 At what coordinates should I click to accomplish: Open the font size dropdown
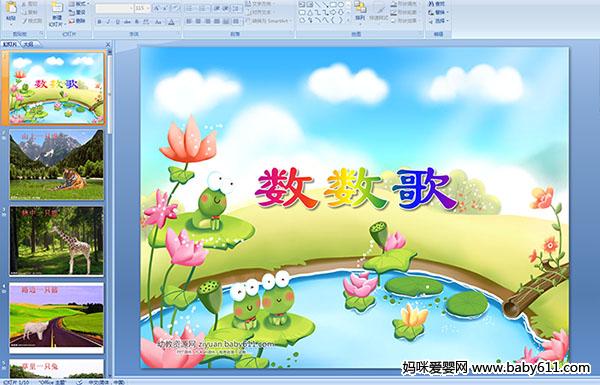click(148, 8)
